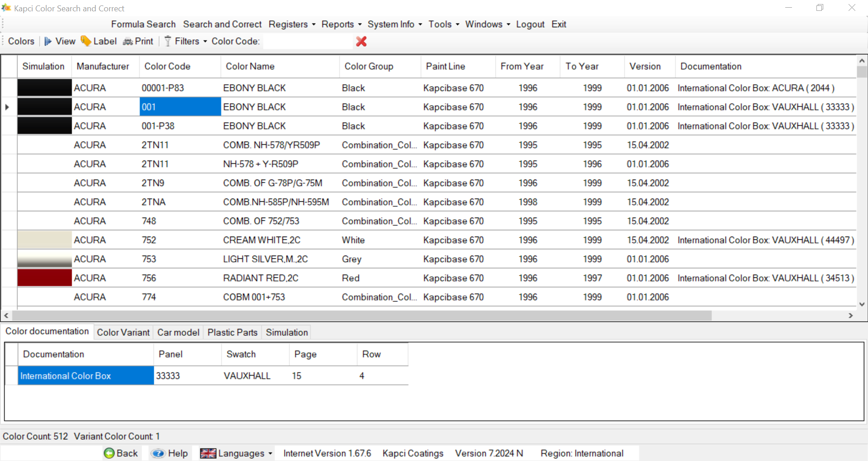This screenshot has width=868, height=461.
Task: Open Help using the help icon
Action: click(158, 453)
